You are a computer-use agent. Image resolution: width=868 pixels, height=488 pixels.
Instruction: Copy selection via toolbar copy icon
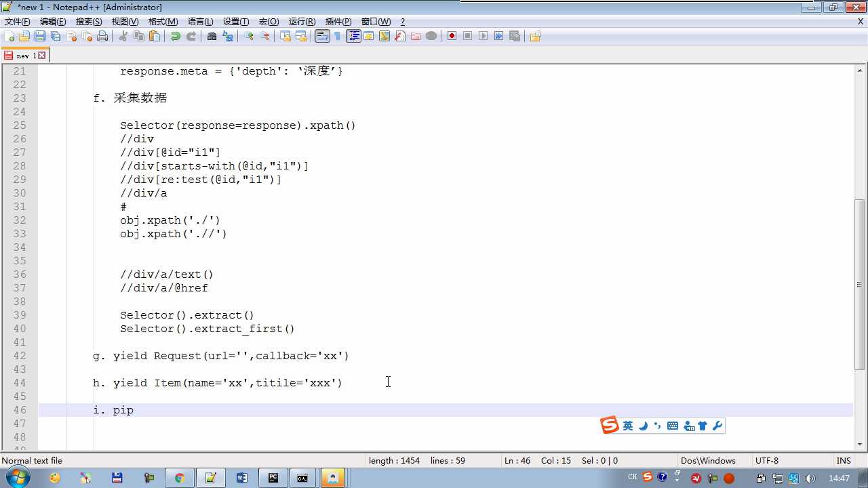tap(139, 37)
